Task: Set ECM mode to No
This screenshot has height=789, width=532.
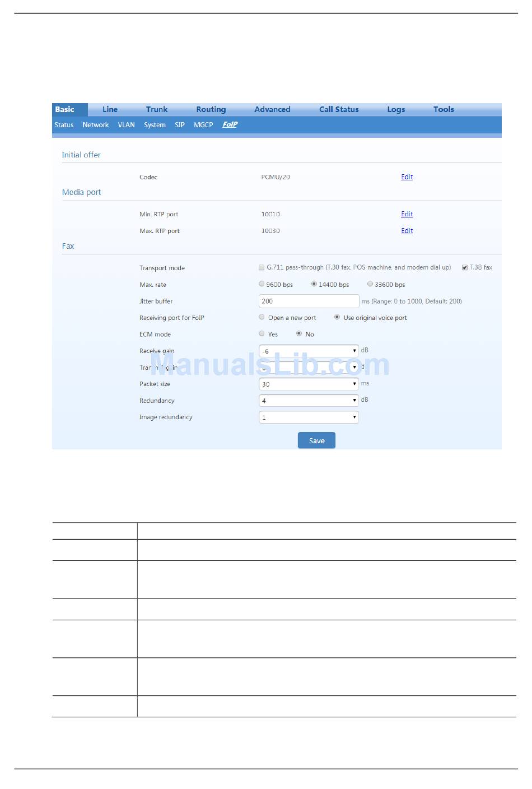Action: 299,333
